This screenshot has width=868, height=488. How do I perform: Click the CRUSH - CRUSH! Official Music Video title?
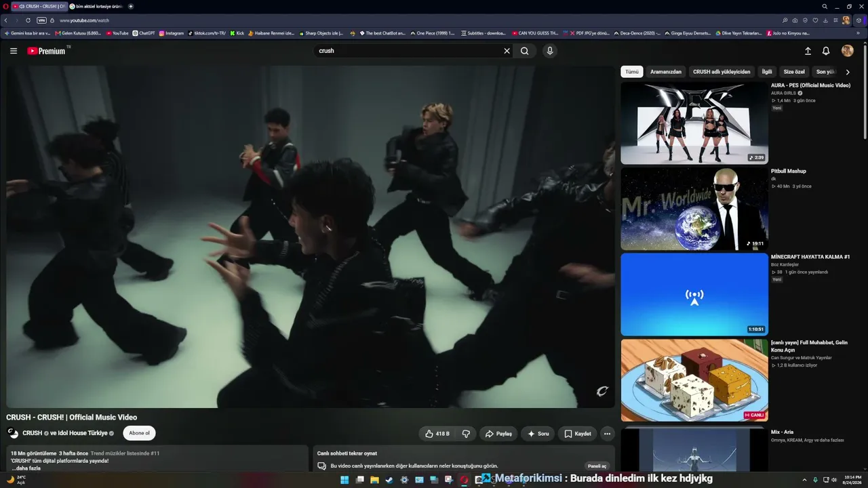click(x=72, y=418)
